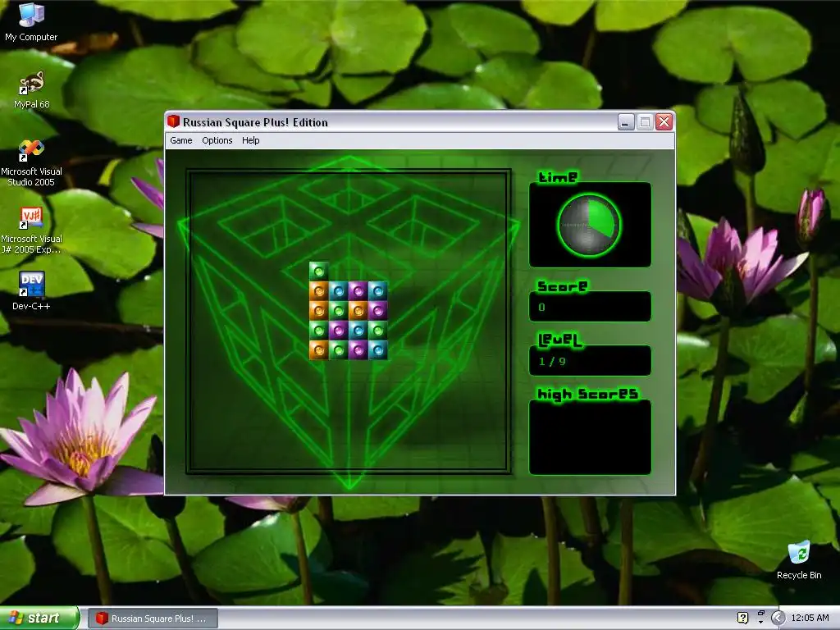Select the Microsoft Visual Studio 2005 shortcut
The width and height of the screenshot is (840, 630).
point(31,163)
